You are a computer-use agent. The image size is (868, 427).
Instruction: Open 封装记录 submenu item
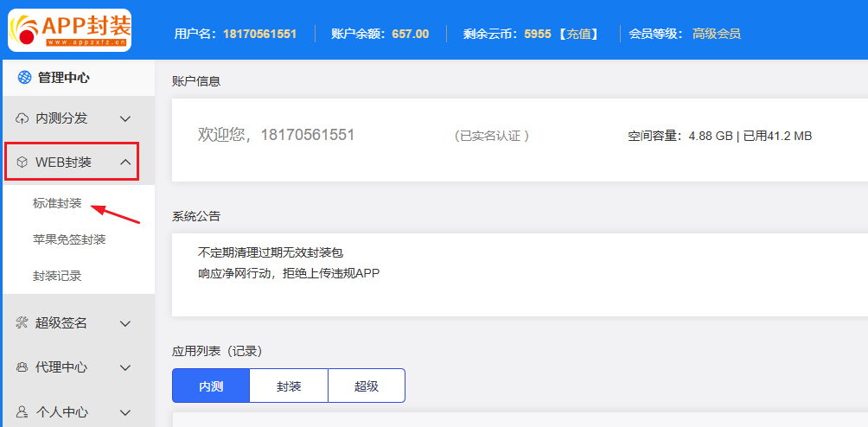pos(57,276)
